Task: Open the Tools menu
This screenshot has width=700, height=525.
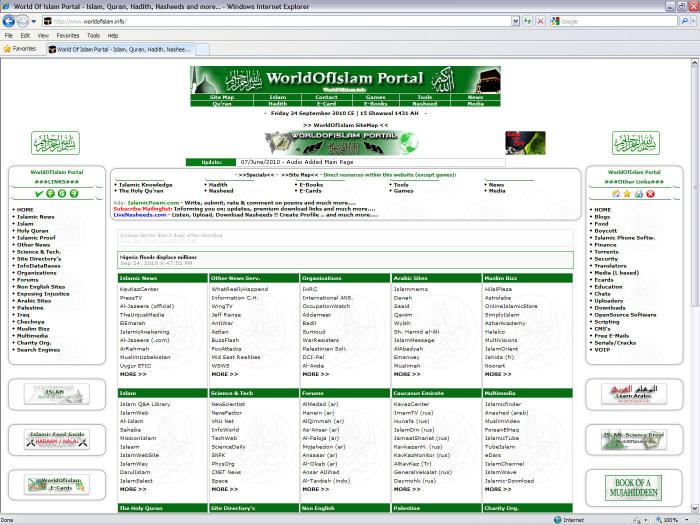Action: [93, 35]
